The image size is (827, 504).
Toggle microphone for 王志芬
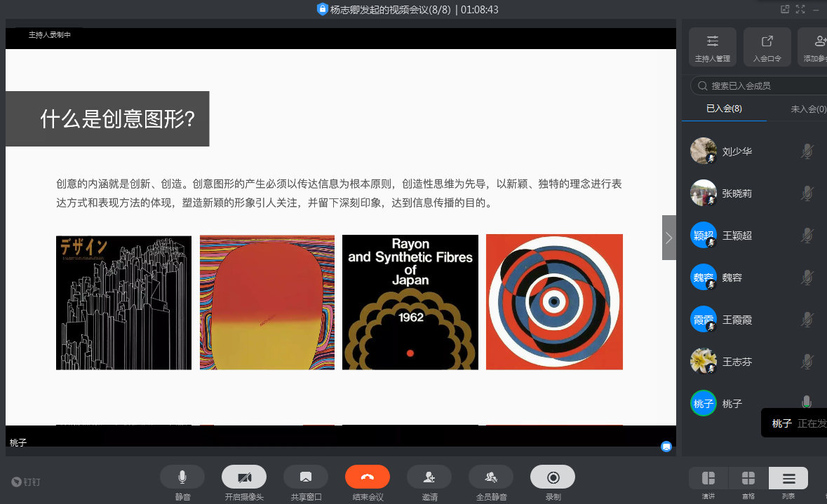coord(807,362)
